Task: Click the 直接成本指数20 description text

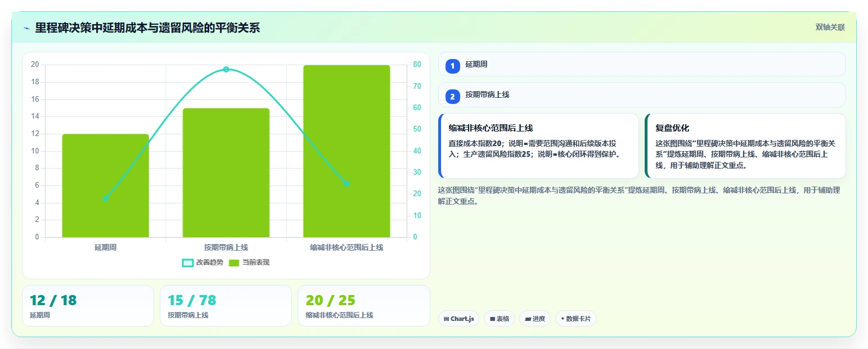Action: pos(536,148)
